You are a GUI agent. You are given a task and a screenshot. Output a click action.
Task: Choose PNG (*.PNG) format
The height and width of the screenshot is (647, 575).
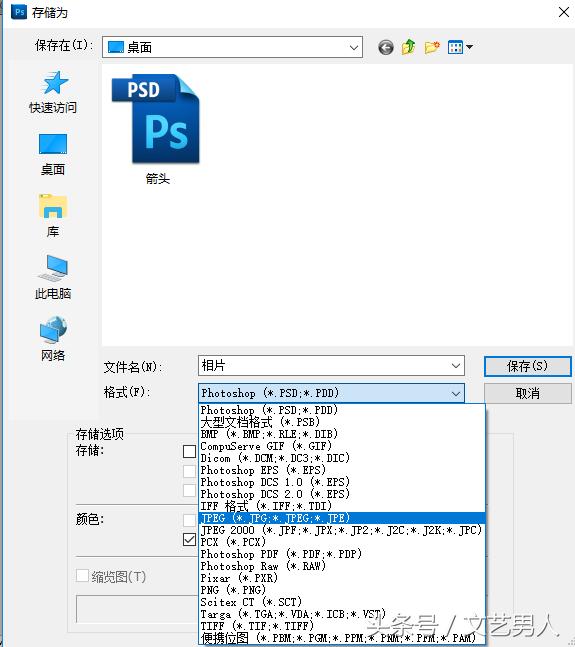pyautogui.click(x=342, y=590)
